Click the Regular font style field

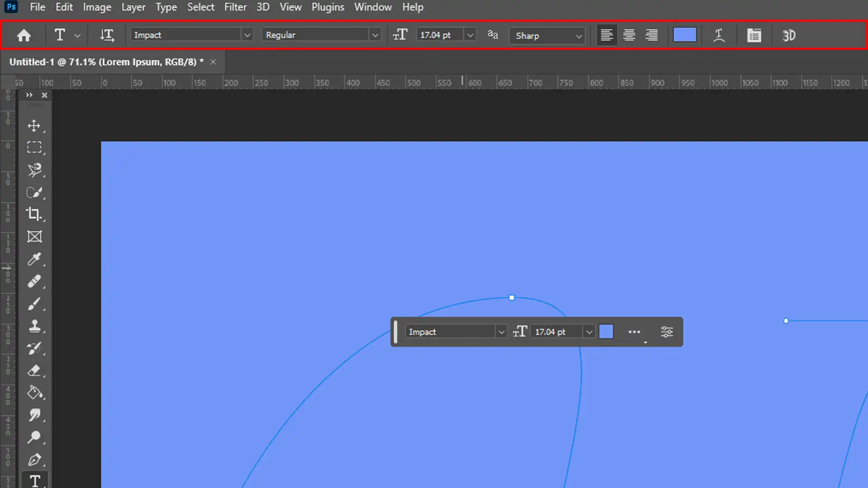(x=315, y=35)
